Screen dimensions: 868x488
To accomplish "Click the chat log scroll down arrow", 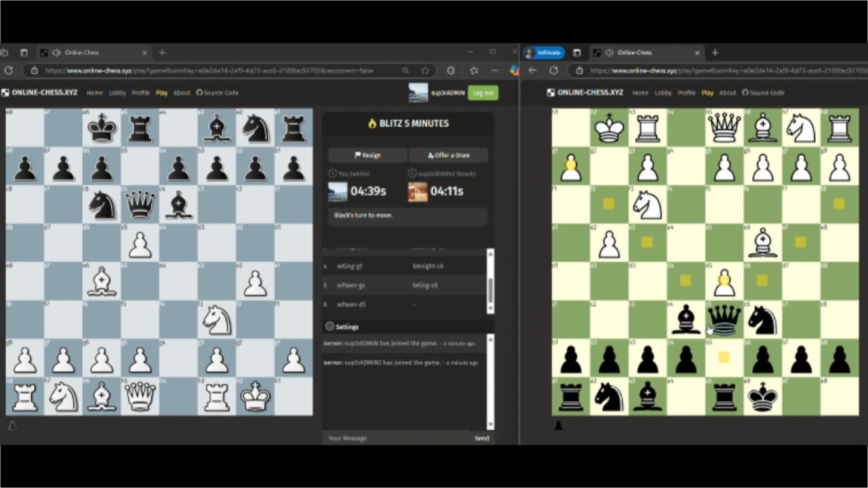I will click(x=491, y=425).
